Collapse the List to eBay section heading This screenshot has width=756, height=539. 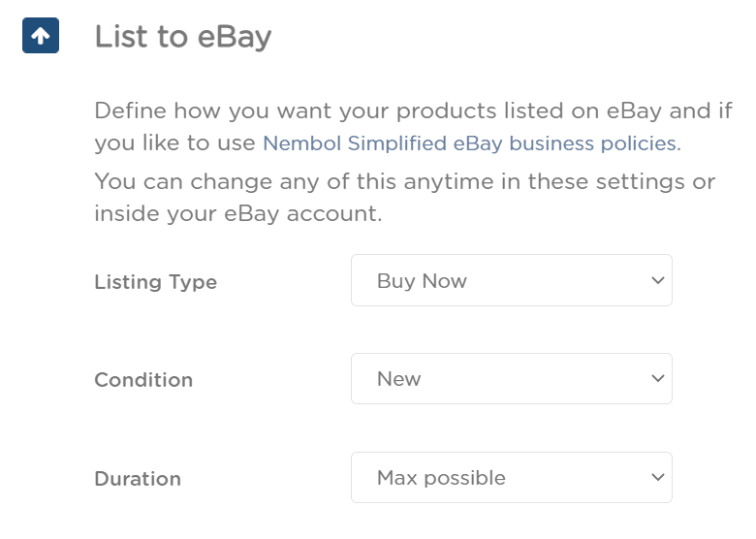click(183, 37)
